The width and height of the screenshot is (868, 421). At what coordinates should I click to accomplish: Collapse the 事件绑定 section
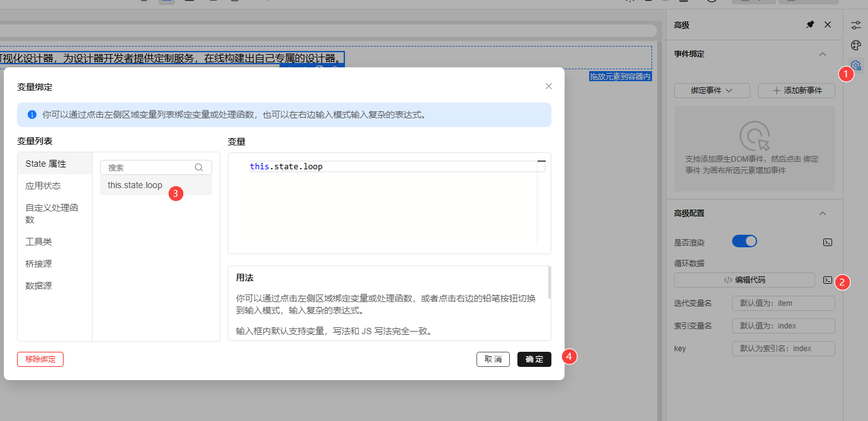click(823, 54)
